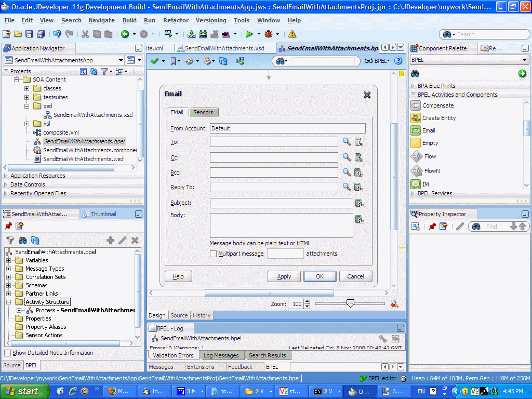Click the green Back navigation icon
Viewport: 532px width, 399px height.
pos(125,34)
